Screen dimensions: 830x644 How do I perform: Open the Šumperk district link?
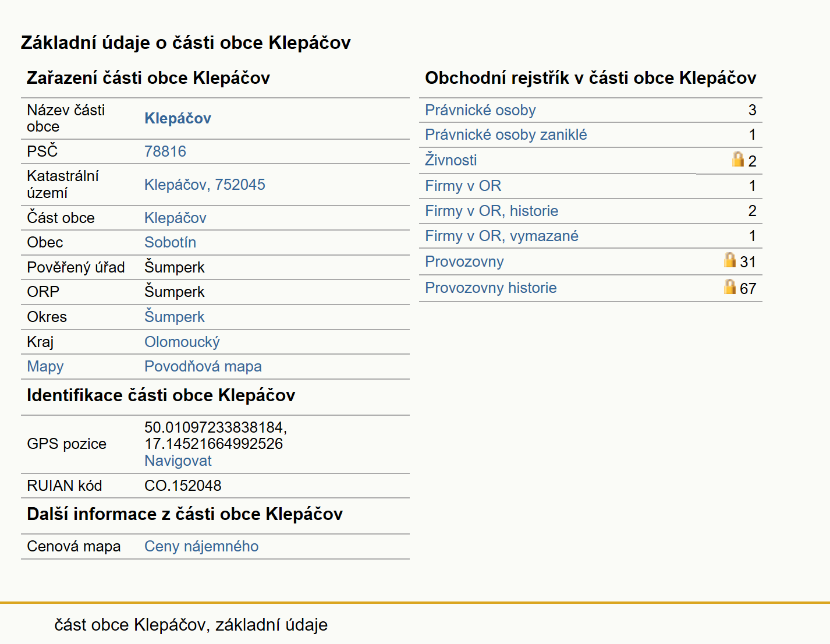coord(175,317)
